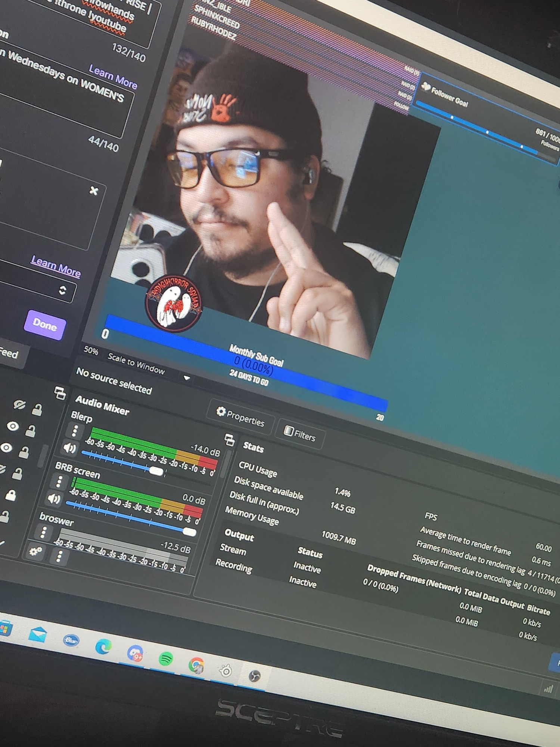Show the hidden source in first row

pos(19,405)
